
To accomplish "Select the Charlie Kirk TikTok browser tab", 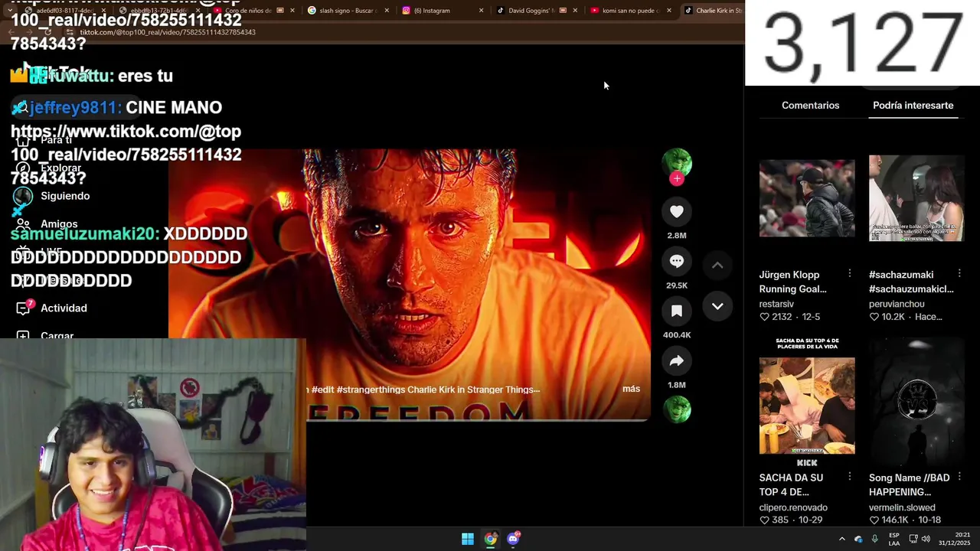I will (712, 11).
